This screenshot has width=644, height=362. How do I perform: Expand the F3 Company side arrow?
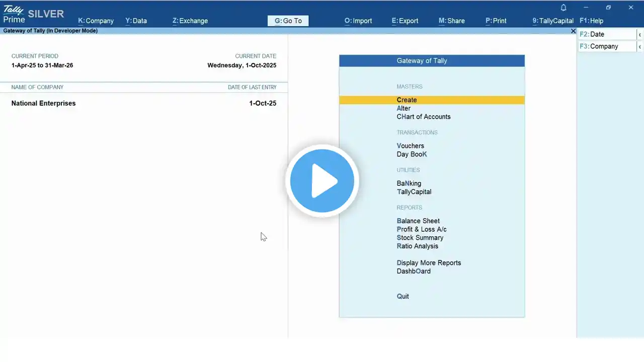click(639, 46)
